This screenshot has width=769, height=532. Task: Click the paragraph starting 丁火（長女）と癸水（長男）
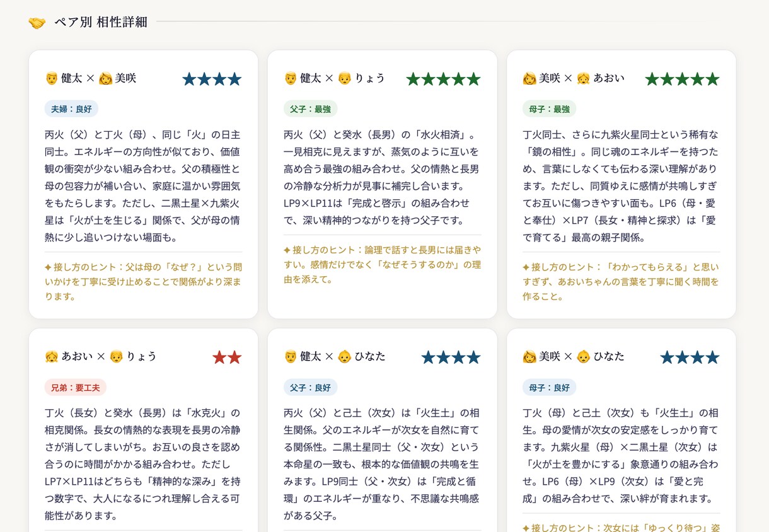click(x=143, y=464)
